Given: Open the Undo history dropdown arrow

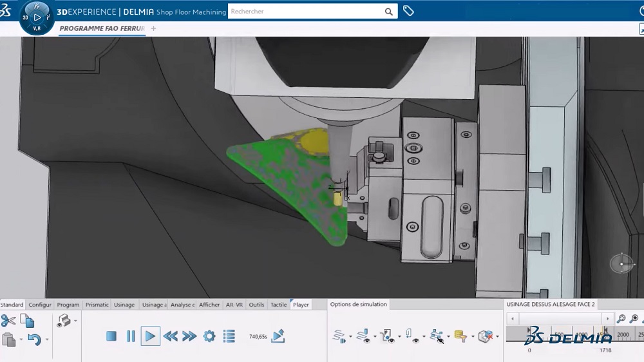Looking at the screenshot, I should 47,339.
